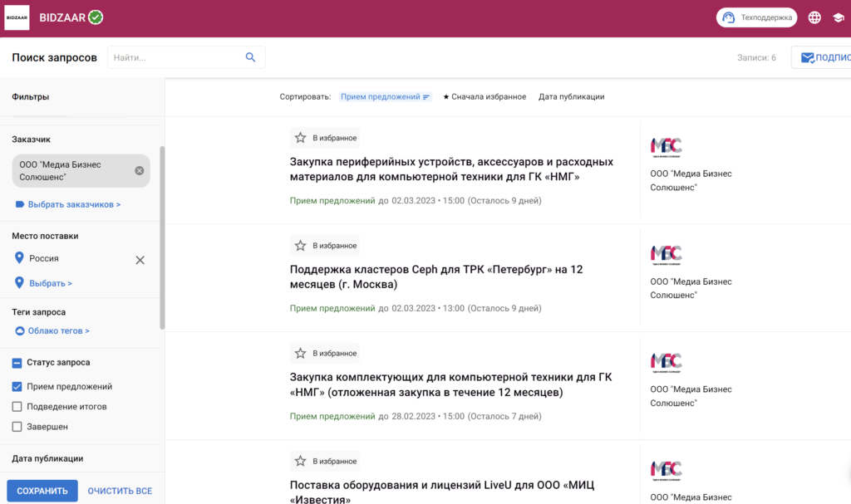Click the graduation cap training icon
The image size is (851, 504).
838,17
